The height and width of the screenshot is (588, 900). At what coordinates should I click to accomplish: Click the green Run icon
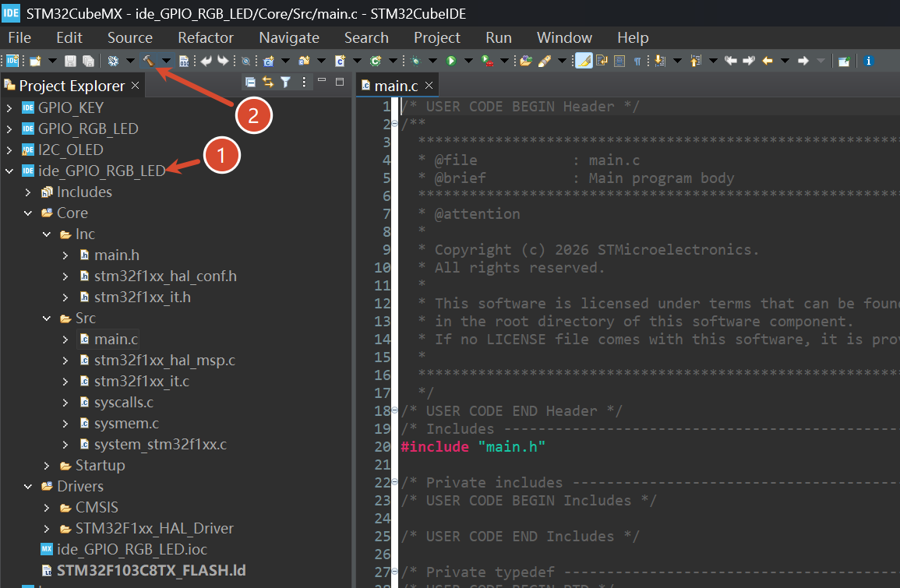point(451,61)
